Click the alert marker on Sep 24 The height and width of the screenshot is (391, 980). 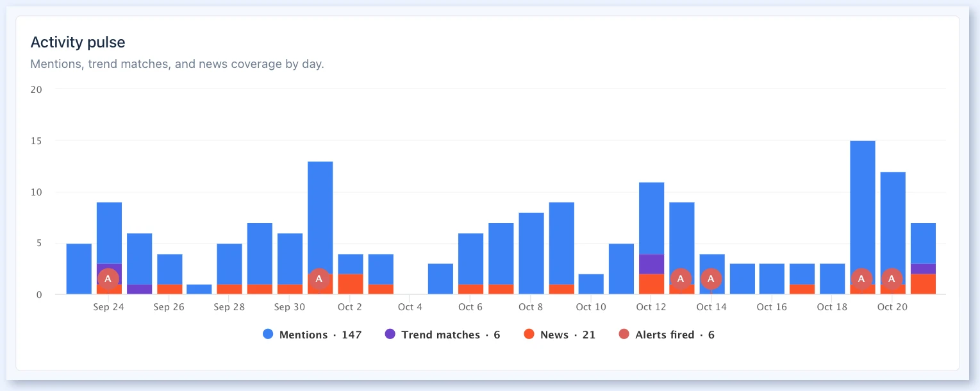pyautogui.click(x=108, y=279)
